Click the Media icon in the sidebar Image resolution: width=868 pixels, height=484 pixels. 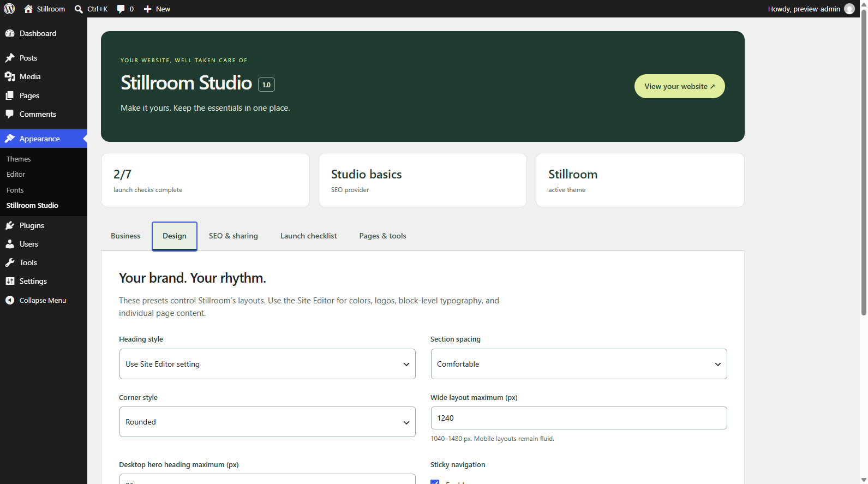coord(10,76)
